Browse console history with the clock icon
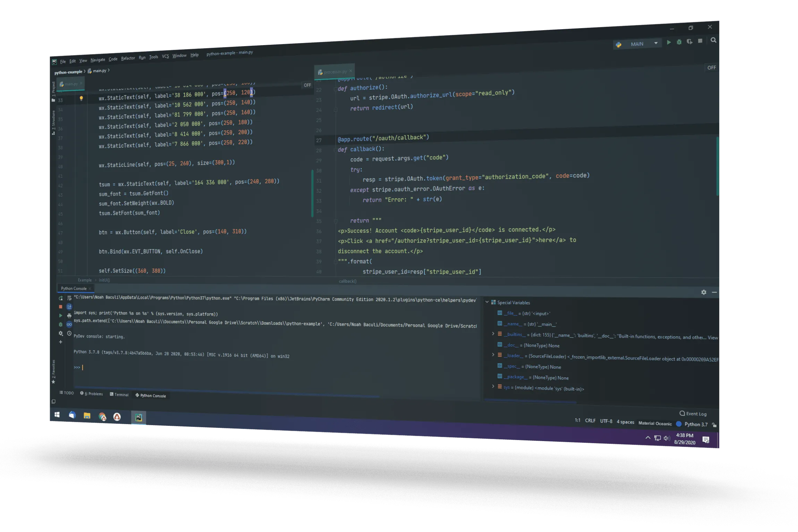The image size is (798, 532). [69, 333]
